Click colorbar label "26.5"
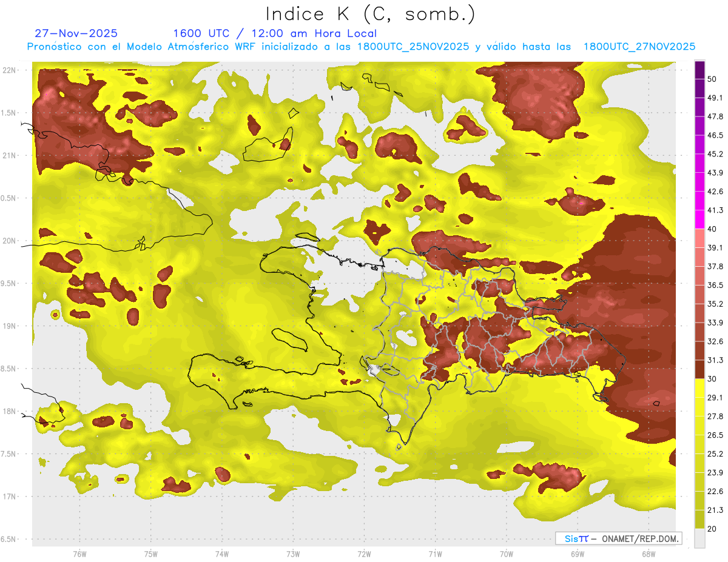 pos(715,435)
